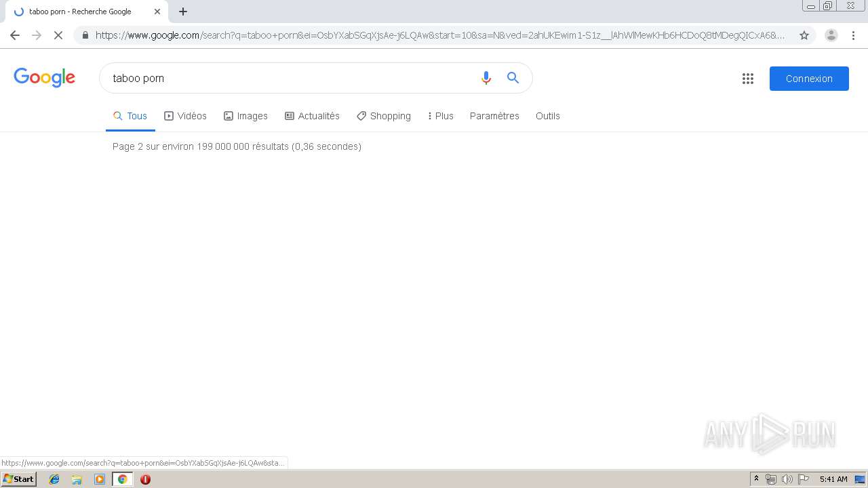The image size is (868, 488).
Task: Start voice search with the microphone
Action: click(486, 78)
